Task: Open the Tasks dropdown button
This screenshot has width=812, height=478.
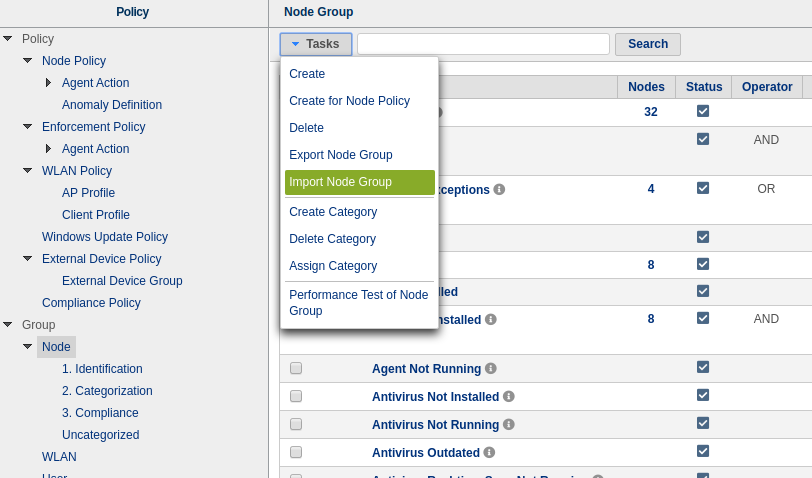Action: 316,44
